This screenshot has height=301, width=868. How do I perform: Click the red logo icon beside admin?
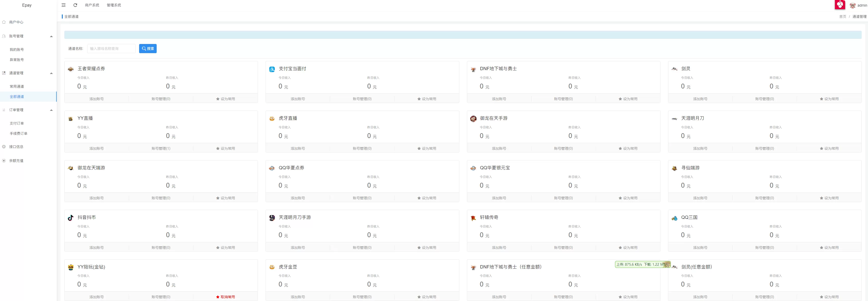click(x=840, y=5)
